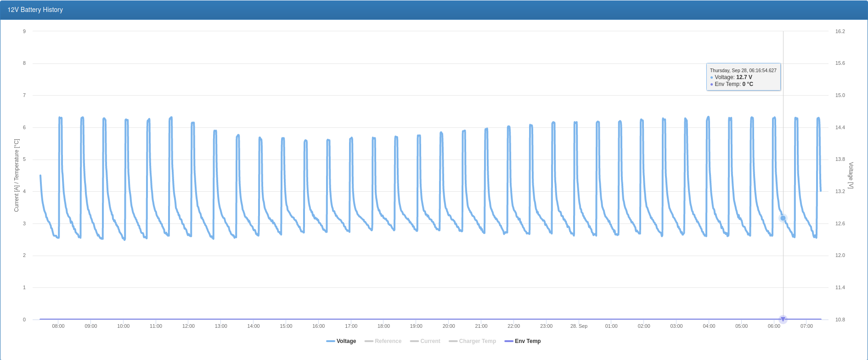
Task: Click the Current [A] / Temperature axis title
Action: coord(17,175)
